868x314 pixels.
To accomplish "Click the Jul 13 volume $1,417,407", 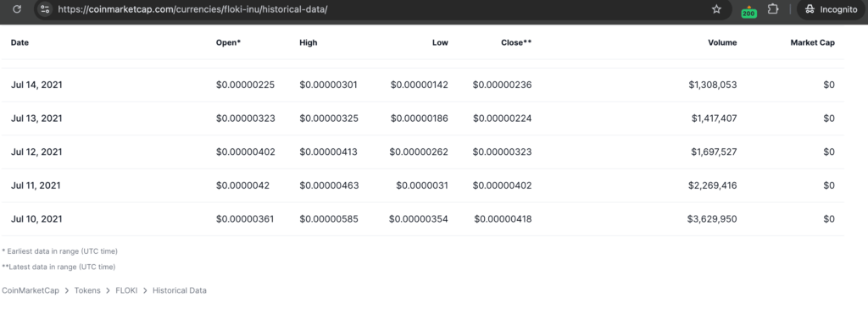I will pos(714,118).
